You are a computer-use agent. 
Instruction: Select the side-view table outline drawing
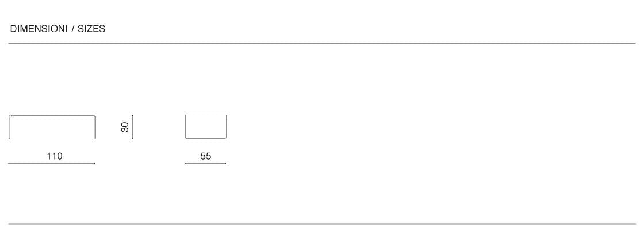pyautogui.click(x=52, y=126)
